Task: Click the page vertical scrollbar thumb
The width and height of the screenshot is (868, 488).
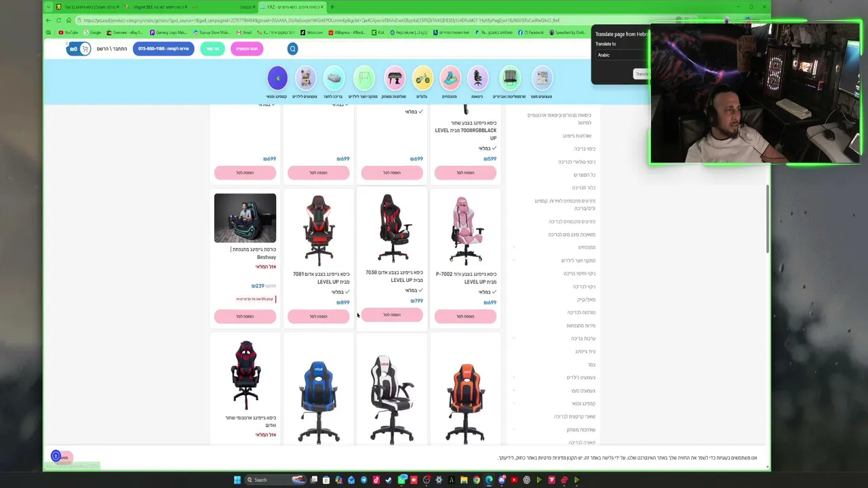Action: [x=768, y=219]
